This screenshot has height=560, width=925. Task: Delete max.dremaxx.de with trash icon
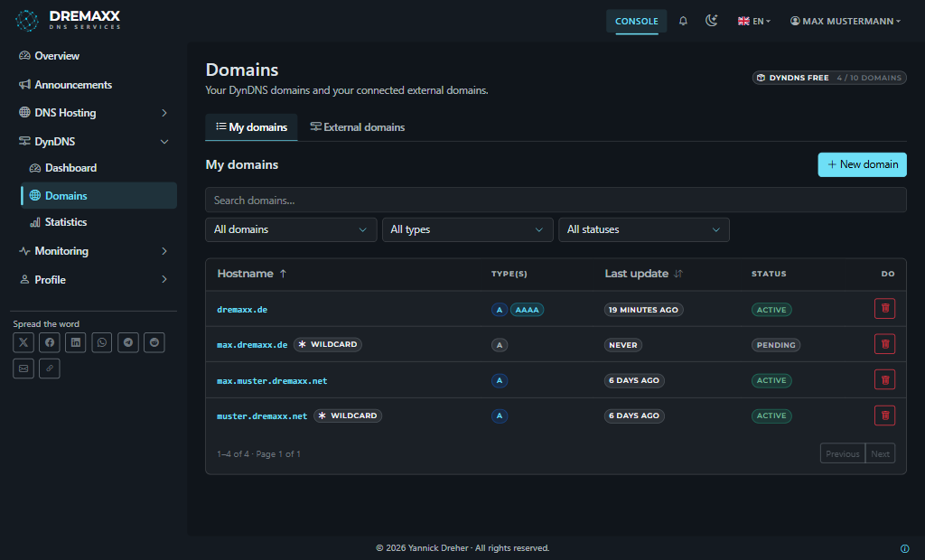click(x=885, y=344)
